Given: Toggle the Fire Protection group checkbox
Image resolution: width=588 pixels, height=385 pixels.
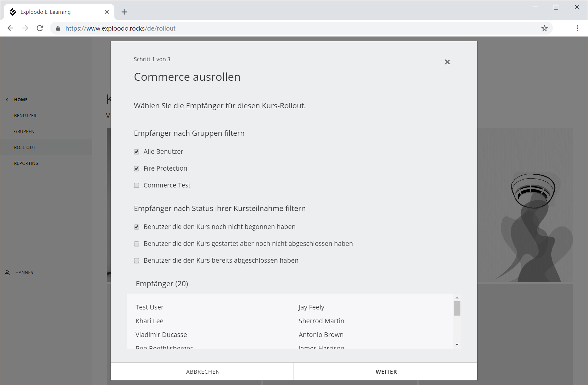Looking at the screenshot, I should point(136,168).
